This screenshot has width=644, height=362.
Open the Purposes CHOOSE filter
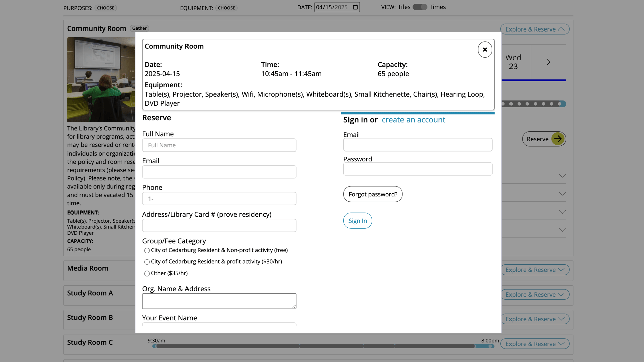point(106,8)
